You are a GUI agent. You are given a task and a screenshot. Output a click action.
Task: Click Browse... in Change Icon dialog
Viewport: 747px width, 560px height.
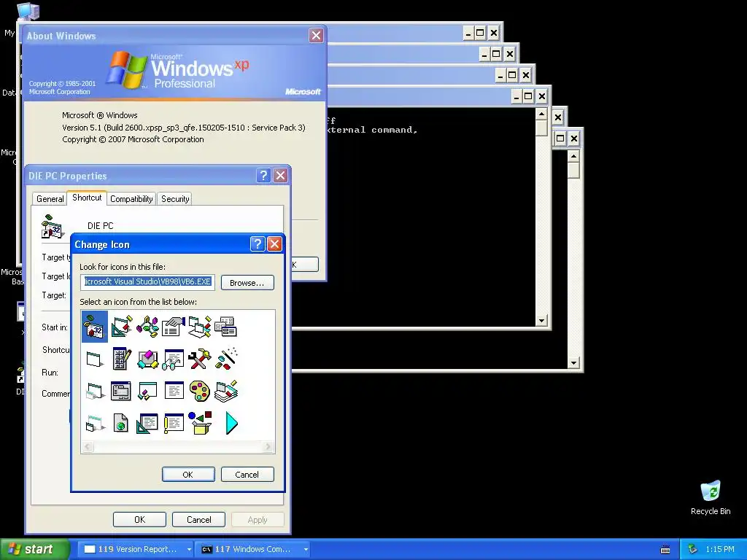247,282
